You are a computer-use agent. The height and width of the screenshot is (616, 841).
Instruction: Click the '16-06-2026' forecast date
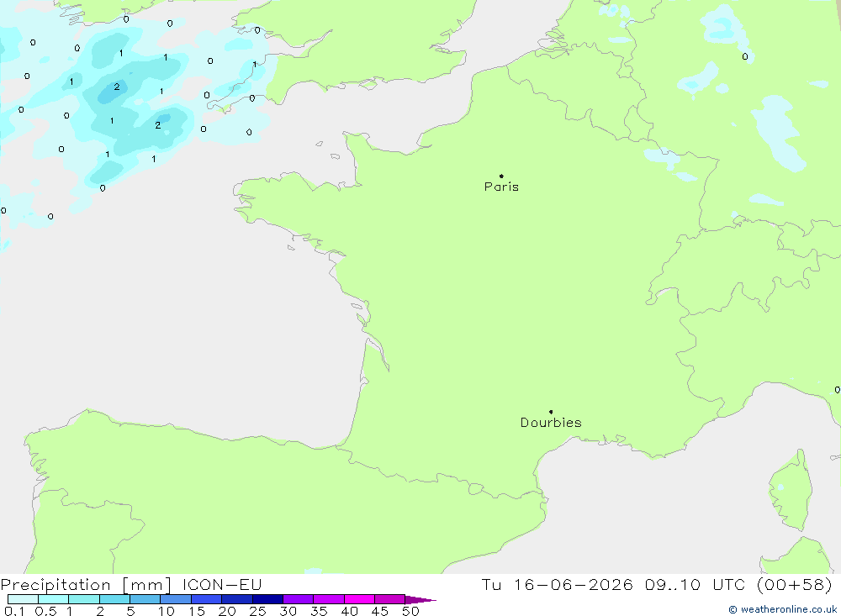click(574, 584)
